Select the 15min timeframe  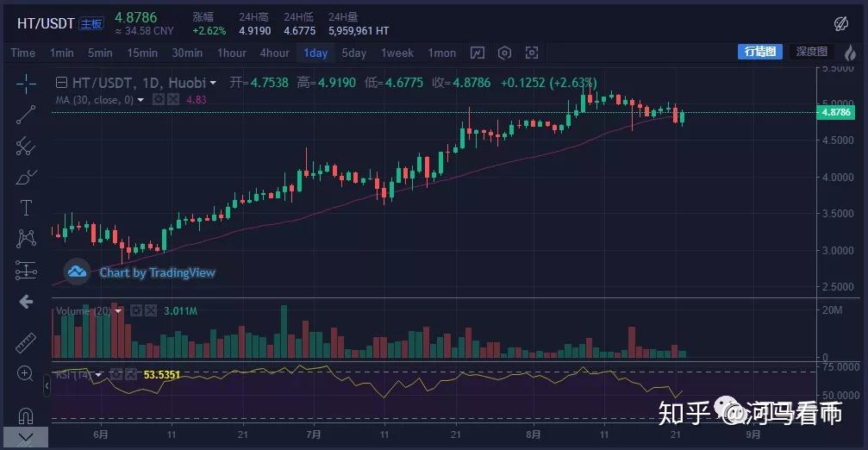[142, 53]
